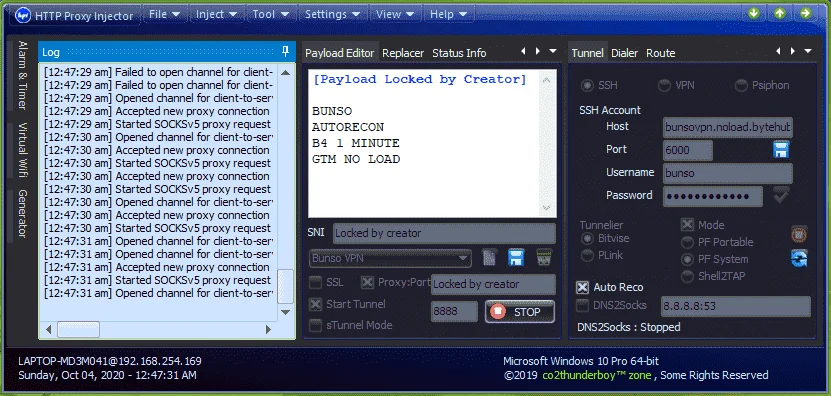This screenshot has width=831, height=396.
Task: Open the View menu
Action: pyautogui.click(x=394, y=14)
